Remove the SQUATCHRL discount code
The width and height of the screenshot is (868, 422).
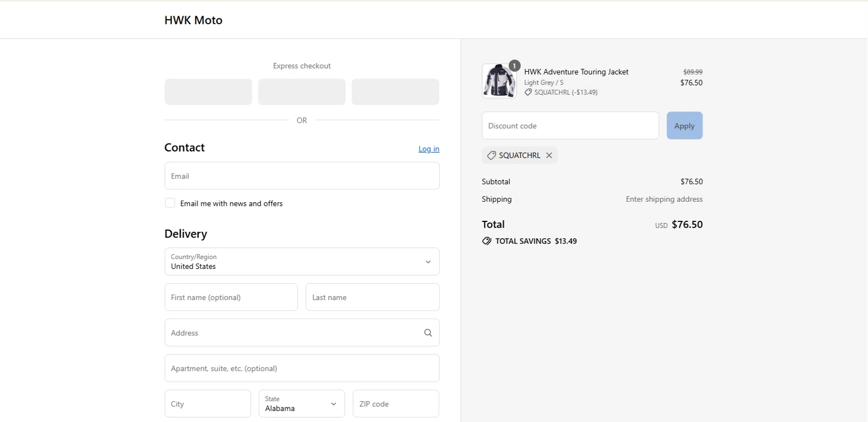[x=549, y=156]
